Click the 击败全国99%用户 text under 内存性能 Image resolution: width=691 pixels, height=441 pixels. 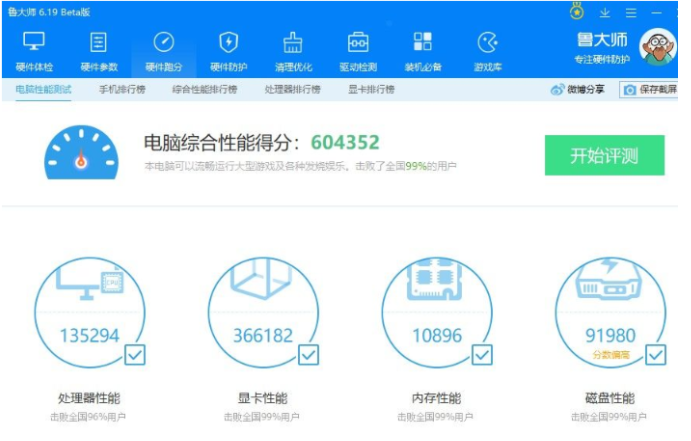[x=435, y=417]
